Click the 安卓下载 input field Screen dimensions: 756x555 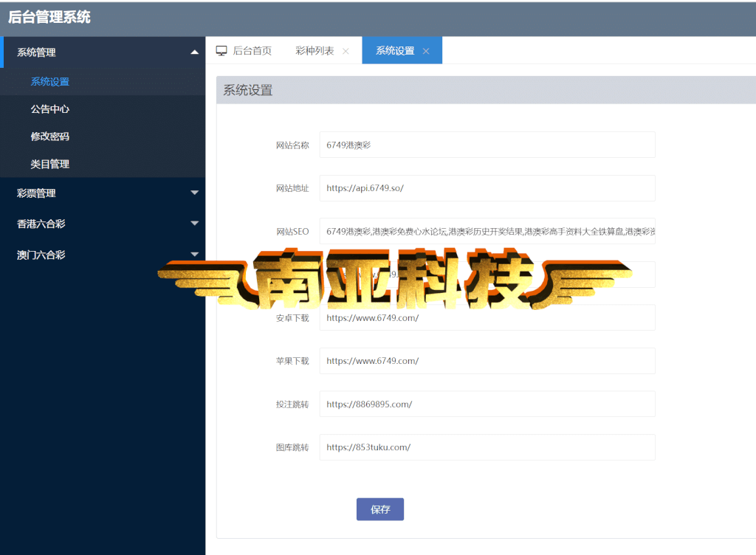pyautogui.click(x=487, y=317)
